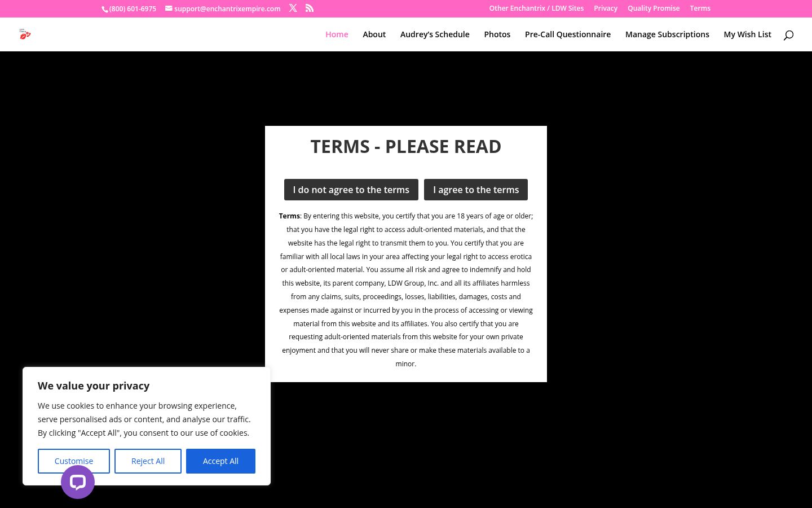Click I agree to the terms
This screenshot has width=812, height=508.
coord(476,190)
